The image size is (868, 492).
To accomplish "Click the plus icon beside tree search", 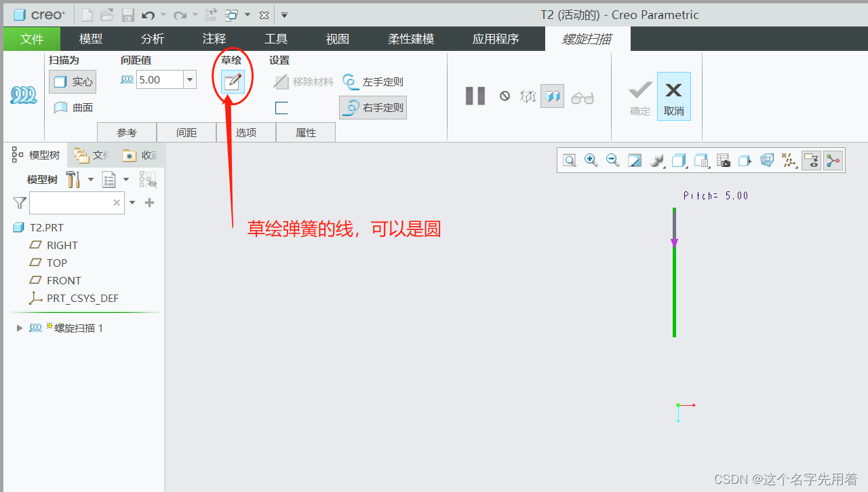I will click(150, 202).
